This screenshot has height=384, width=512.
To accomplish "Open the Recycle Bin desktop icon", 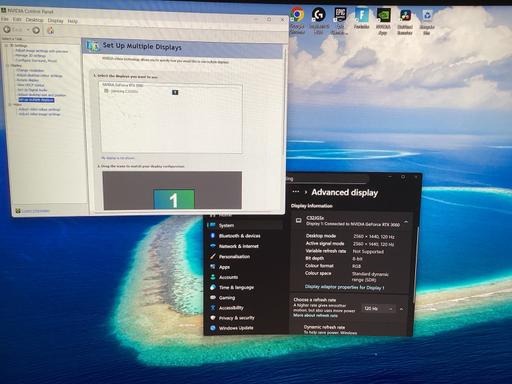I will click(427, 15).
